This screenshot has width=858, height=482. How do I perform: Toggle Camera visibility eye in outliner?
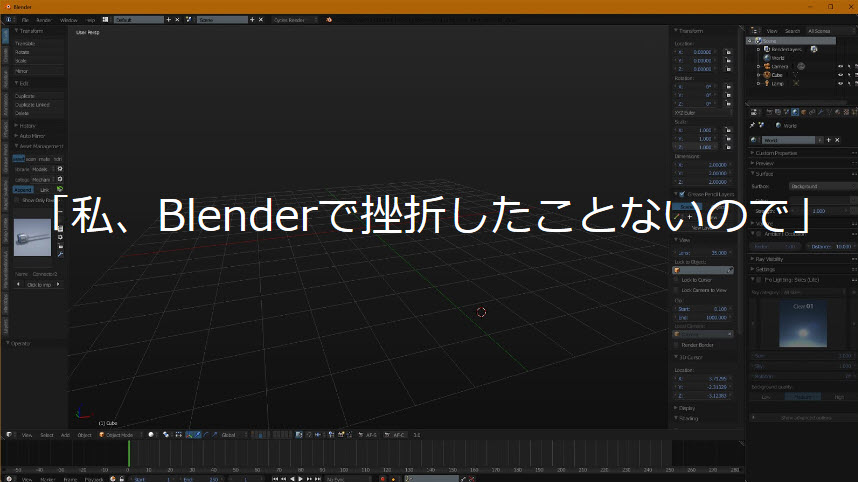pos(840,66)
